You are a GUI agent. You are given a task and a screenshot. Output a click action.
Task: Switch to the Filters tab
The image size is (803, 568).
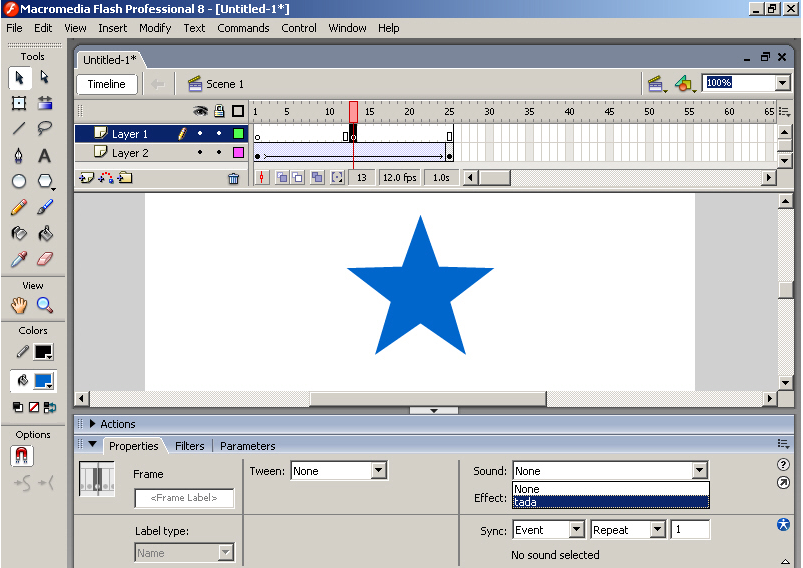point(189,446)
